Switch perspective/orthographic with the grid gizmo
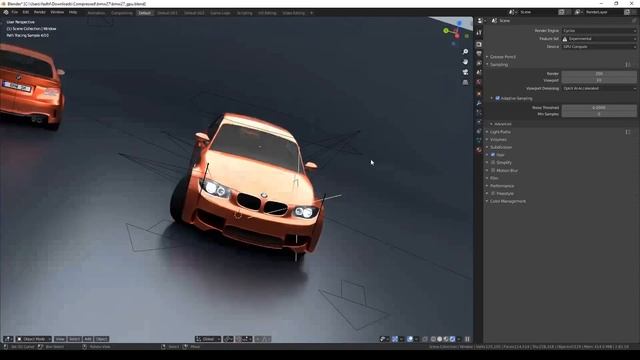This screenshot has height=360, width=640. (465, 82)
